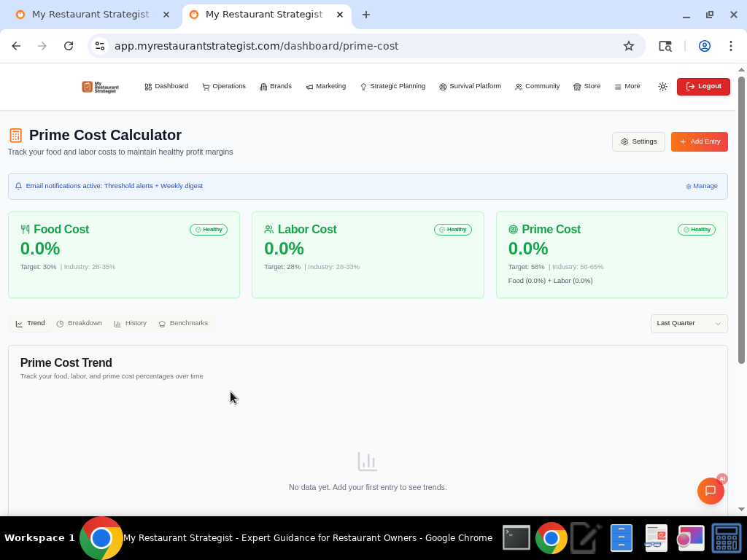Screen dimensions: 747x560
Task: Click the Brands building icon
Action: (x=264, y=86)
